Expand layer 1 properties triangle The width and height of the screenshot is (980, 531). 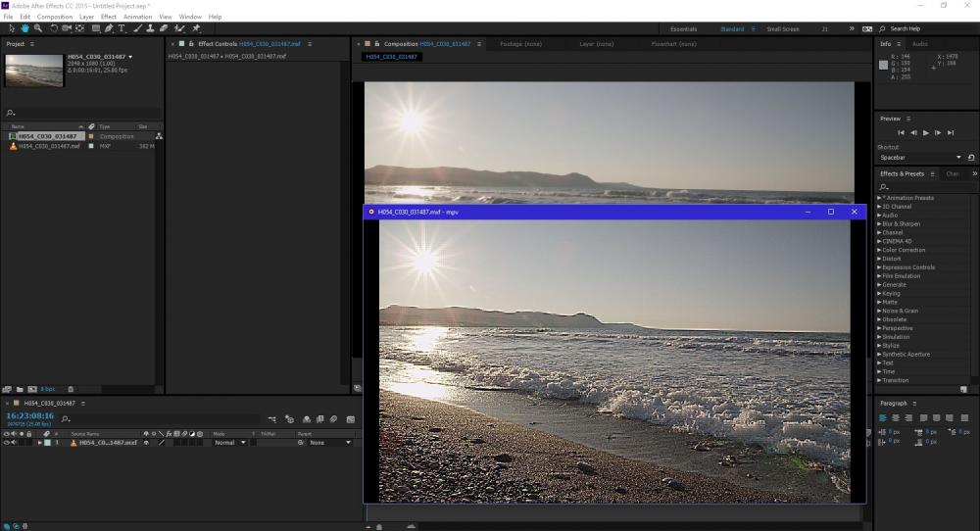click(x=40, y=443)
